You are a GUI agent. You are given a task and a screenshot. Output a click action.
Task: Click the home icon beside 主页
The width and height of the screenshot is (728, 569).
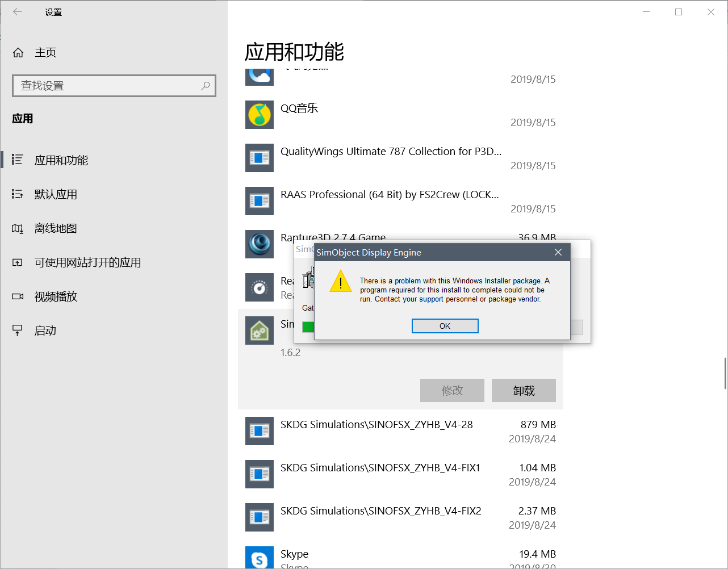pos(18,52)
